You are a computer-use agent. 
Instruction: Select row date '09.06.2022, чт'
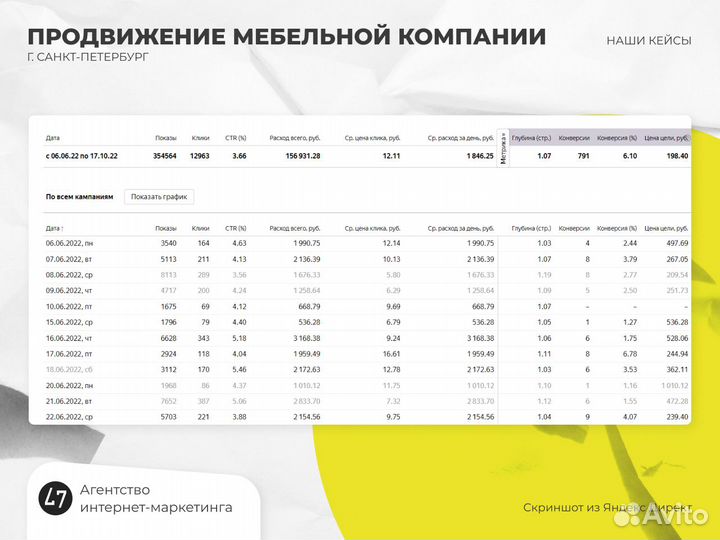[69, 291]
